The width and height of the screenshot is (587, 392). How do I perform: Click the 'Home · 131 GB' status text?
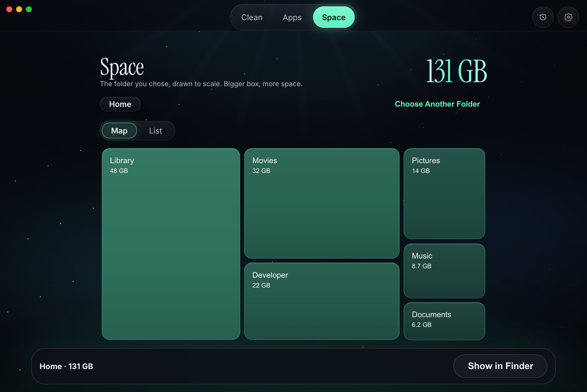66,366
